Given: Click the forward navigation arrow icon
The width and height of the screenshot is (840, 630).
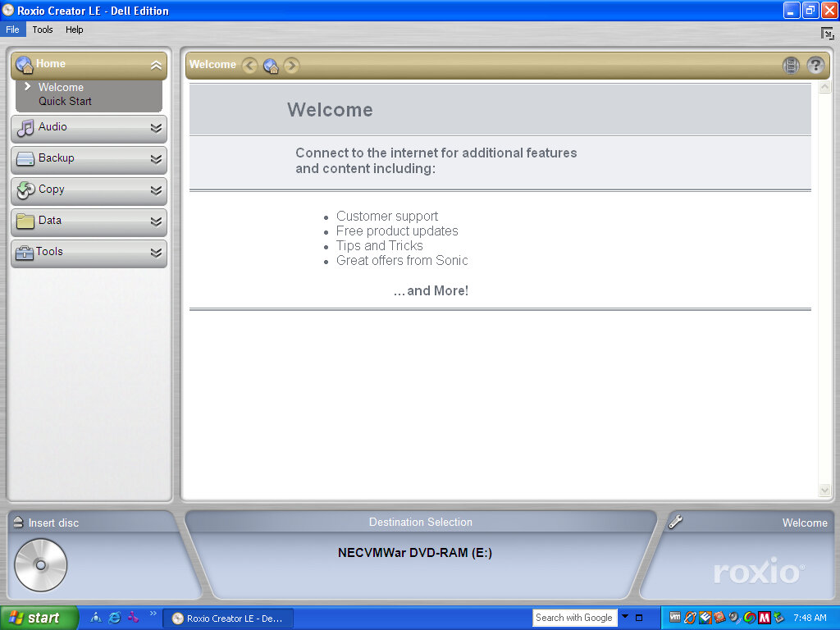Looking at the screenshot, I should [291, 66].
